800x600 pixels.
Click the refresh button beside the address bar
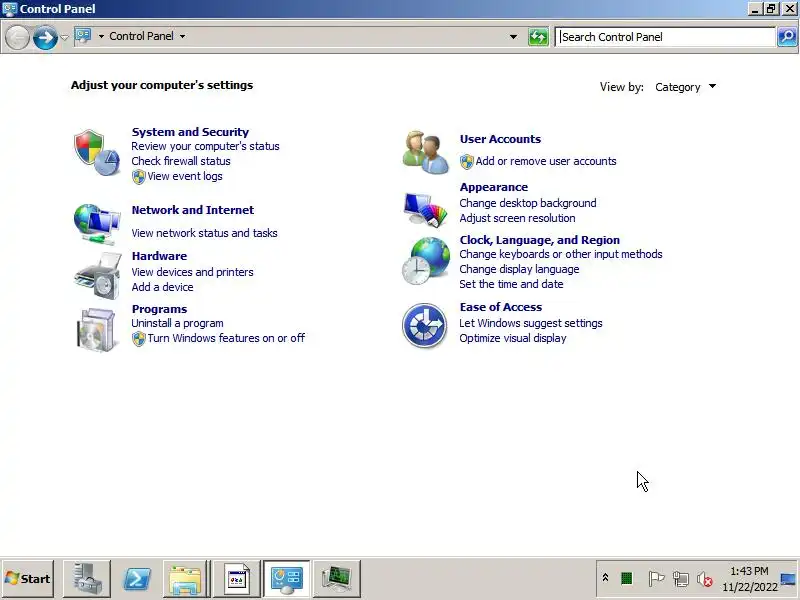coord(538,37)
